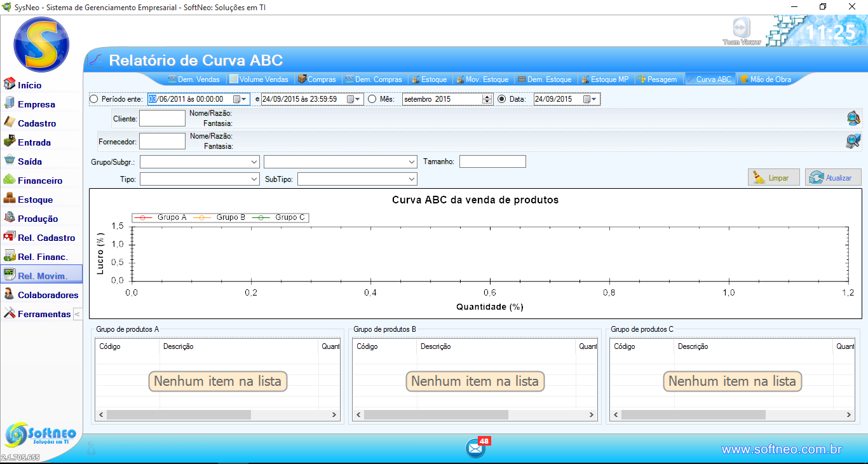The image size is (868, 464).
Task: Select the Período entre radio button
Action: tap(94, 99)
